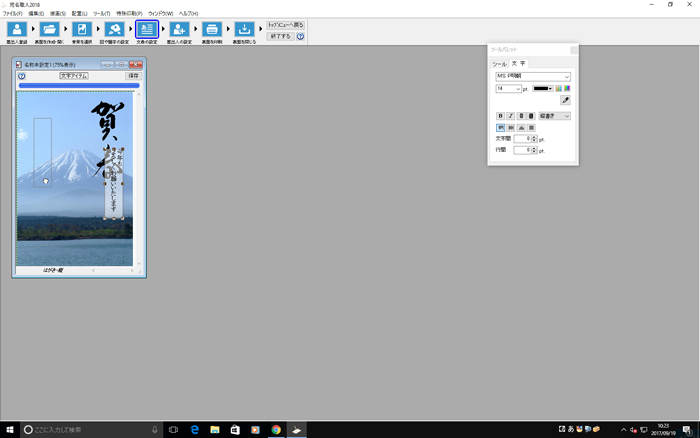Click the トップメニューへ戻る button
The height and width of the screenshot is (438, 700).
click(285, 25)
